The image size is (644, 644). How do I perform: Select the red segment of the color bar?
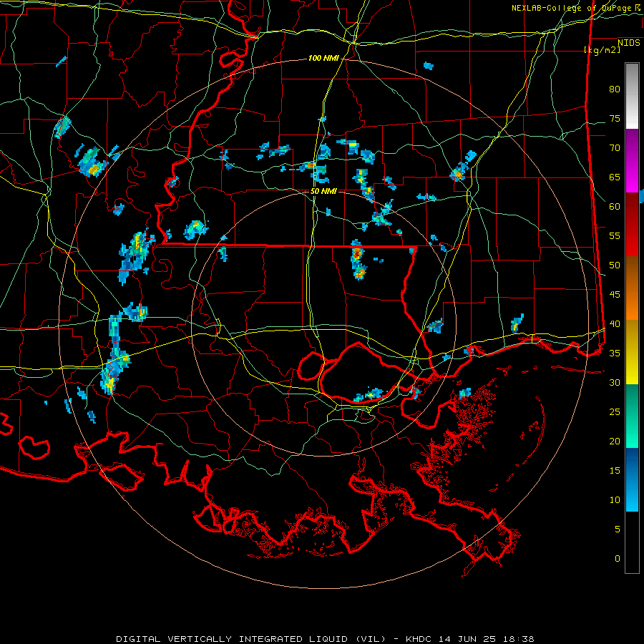632,224
